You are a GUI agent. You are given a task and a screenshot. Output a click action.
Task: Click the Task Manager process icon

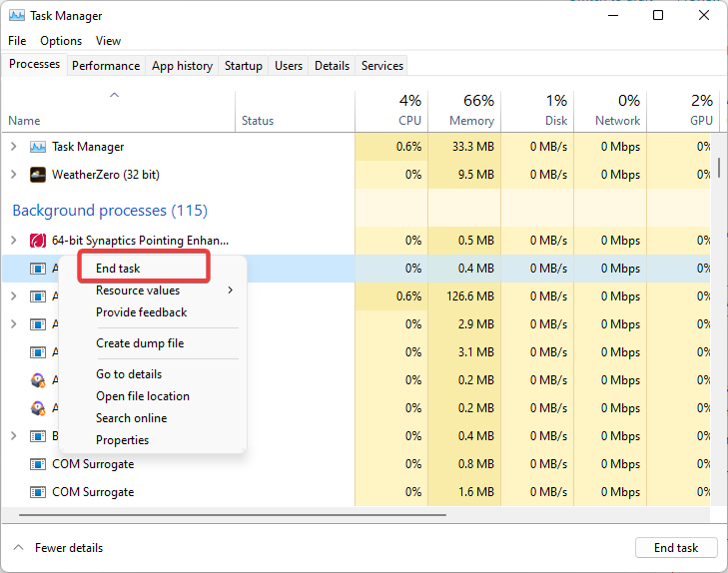pos(38,147)
